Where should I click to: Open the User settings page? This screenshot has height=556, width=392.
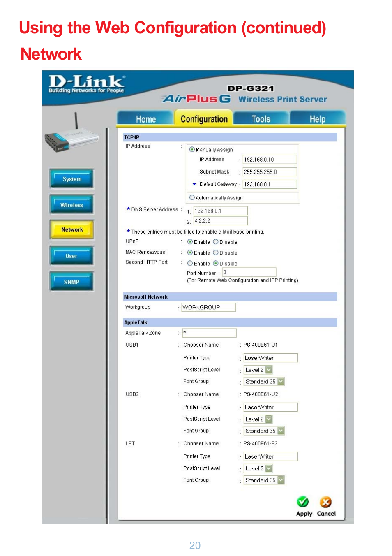point(72,256)
